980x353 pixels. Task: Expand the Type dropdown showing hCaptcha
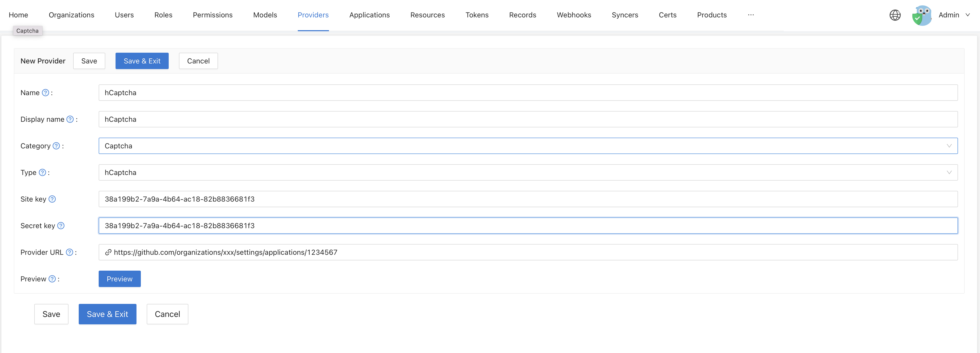pyautogui.click(x=528, y=172)
